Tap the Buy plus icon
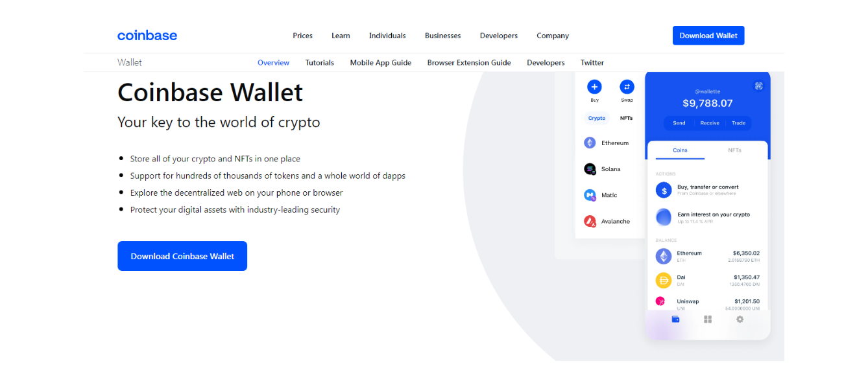Viewport: 868px width, 372px height. pos(594,87)
